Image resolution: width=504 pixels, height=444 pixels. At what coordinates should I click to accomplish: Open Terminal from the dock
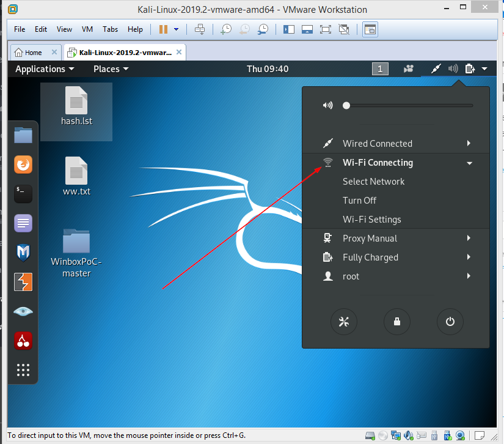(x=23, y=194)
